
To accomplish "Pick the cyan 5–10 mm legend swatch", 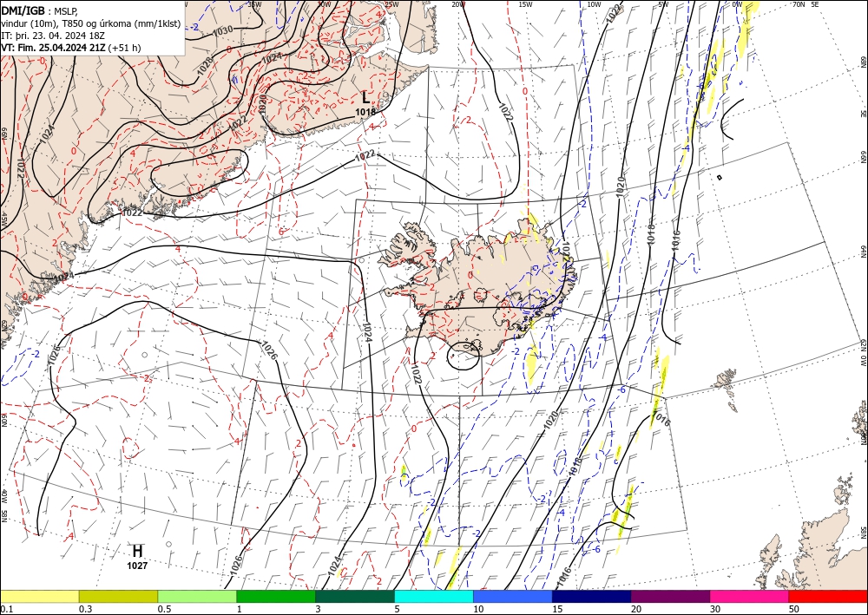I will pyautogui.click(x=434, y=596).
